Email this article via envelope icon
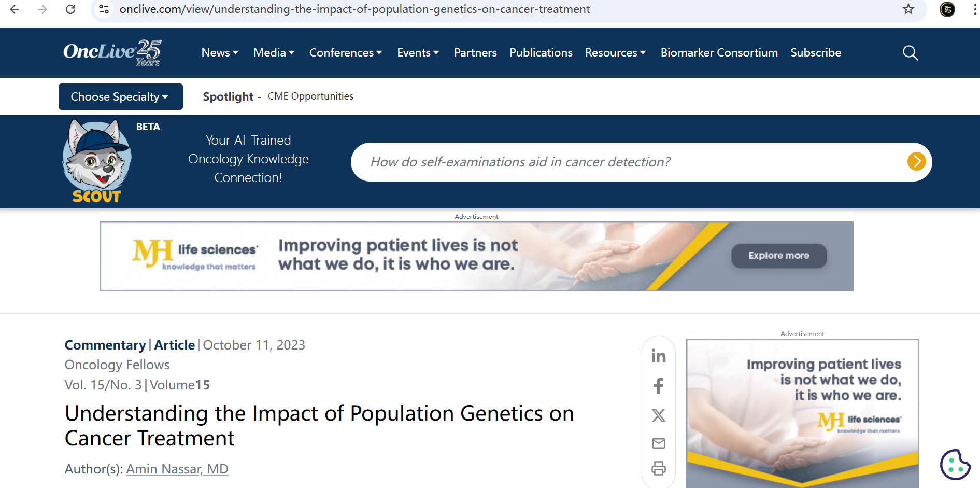The height and width of the screenshot is (488, 980). click(658, 443)
